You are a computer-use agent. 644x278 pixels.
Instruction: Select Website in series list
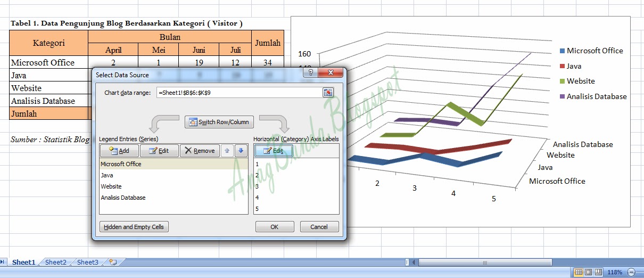pos(174,186)
